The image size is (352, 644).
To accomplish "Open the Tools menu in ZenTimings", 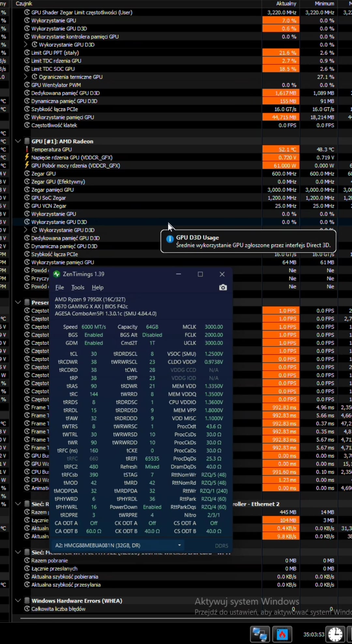I will tap(78, 287).
